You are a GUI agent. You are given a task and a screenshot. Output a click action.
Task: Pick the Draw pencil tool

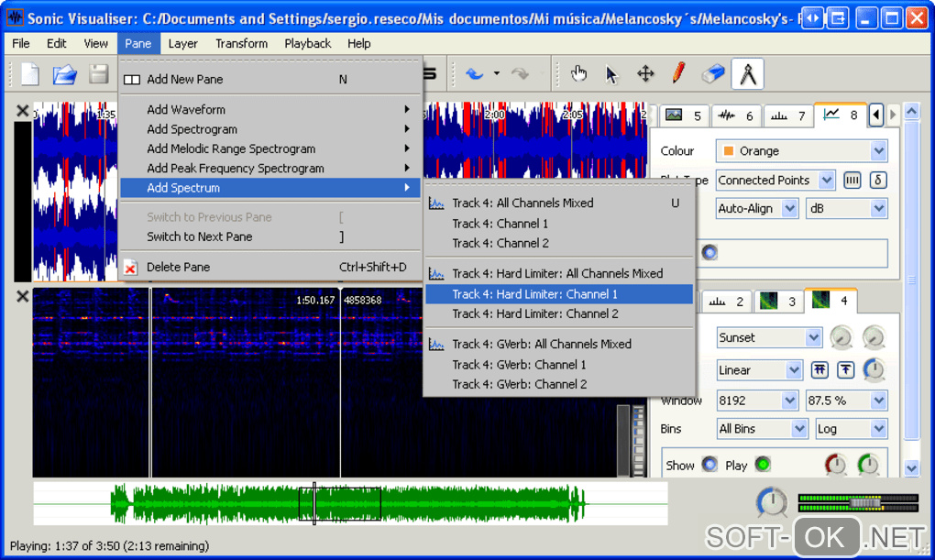pyautogui.click(x=678, y=73)
